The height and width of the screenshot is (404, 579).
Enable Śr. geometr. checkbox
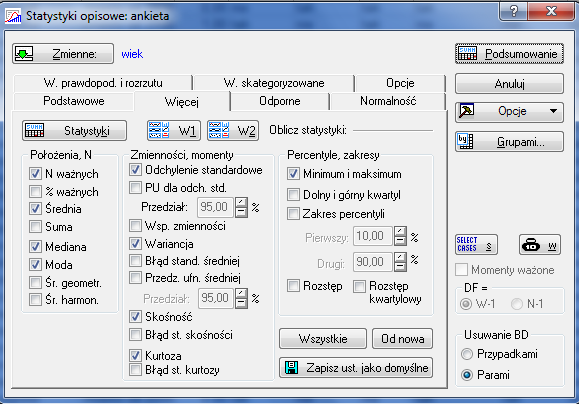point(35,283)
